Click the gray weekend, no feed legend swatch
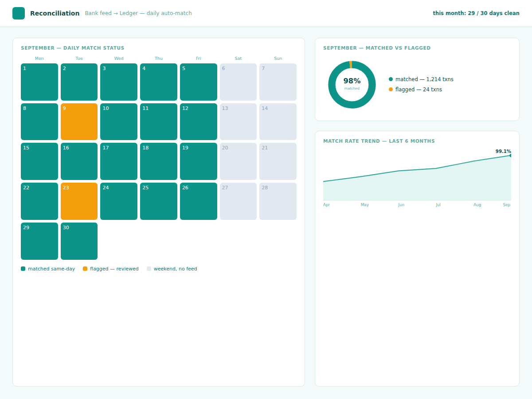The image size is (532, 399). tap(149, 269)
